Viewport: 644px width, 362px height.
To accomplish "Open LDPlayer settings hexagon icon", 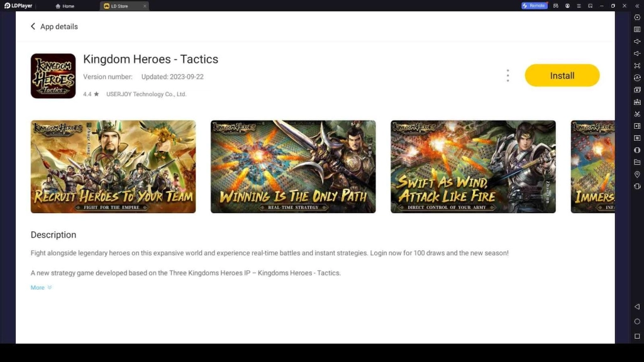I will click(637, 18).
